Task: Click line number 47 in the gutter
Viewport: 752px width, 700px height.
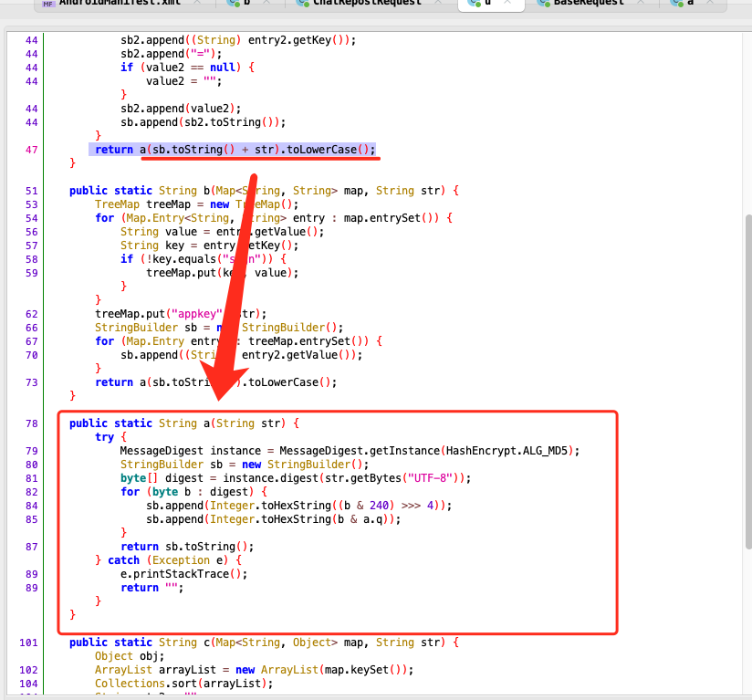Action: pos(32,150)
